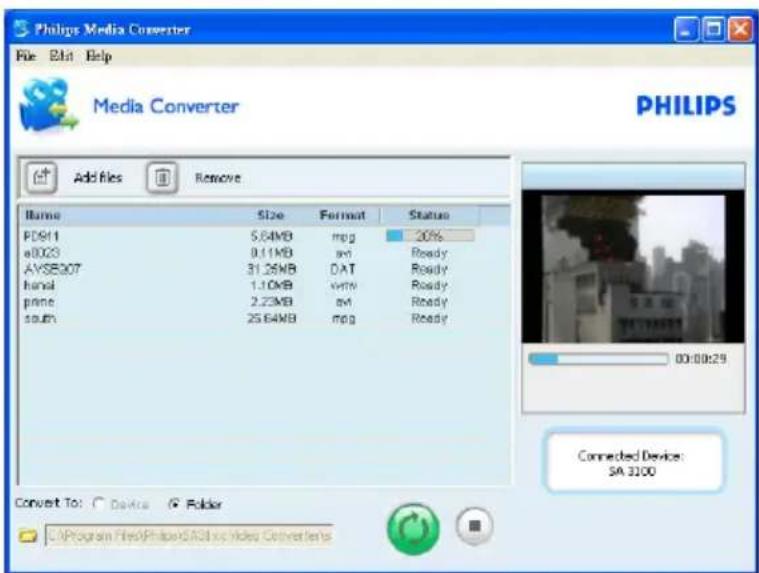Click the 20% conversion progress bar
759x573 pixels.
(x=430, y=236)
